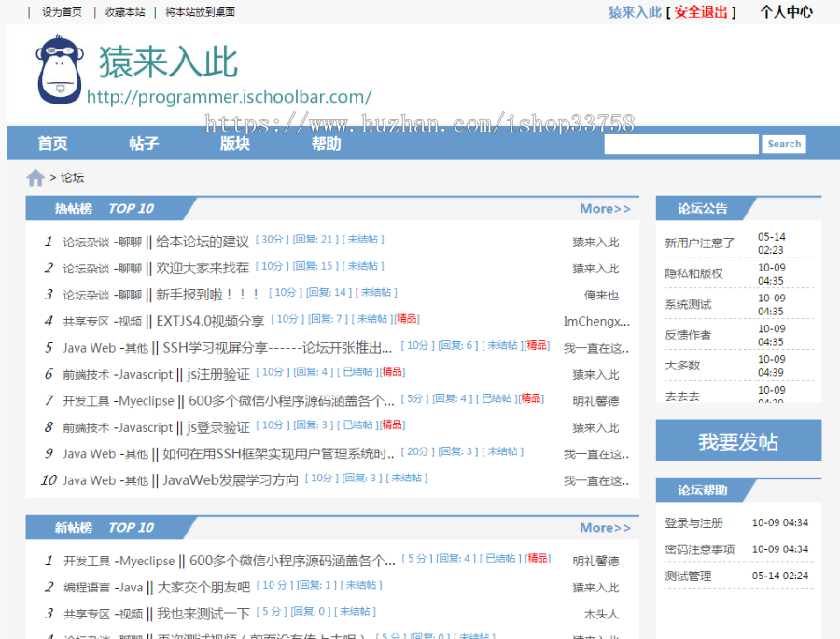Click the home icon in the breadcrumb

pos(35,175)
